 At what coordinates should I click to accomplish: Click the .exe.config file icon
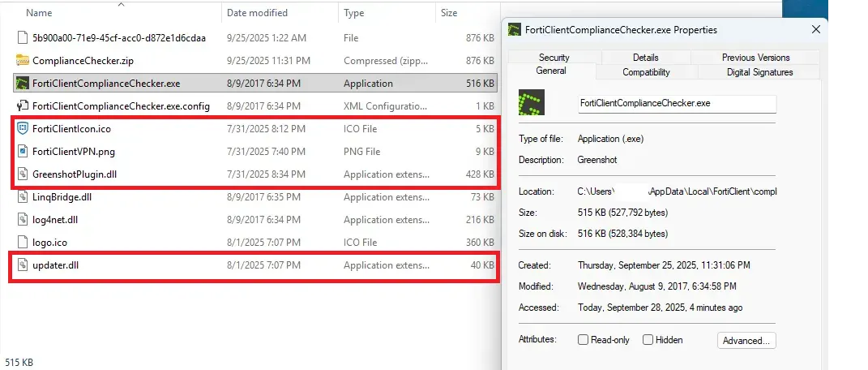[x=23, y=106]
